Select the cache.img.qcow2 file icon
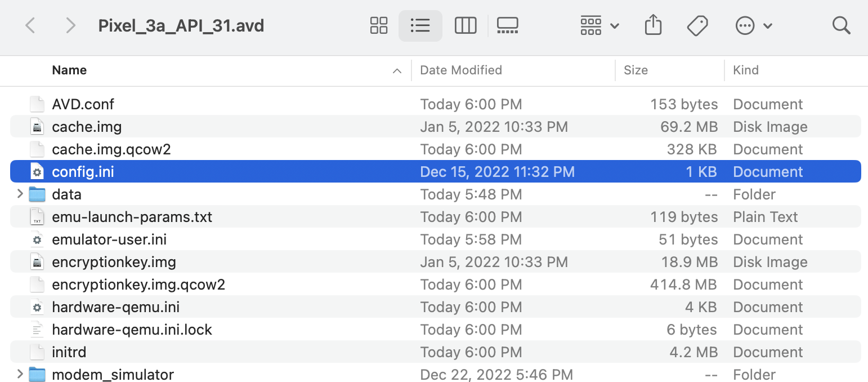The width and height of the screenshot is (868, 382). coord(37,149)
